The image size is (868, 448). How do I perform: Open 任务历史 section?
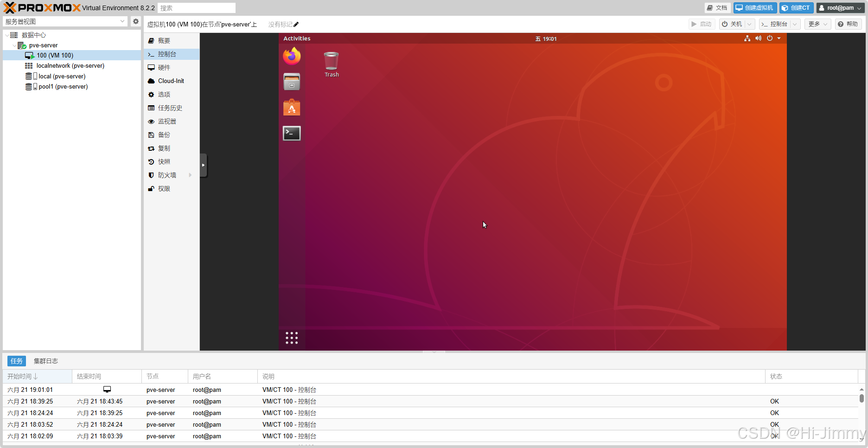click(x=172, y=108)
